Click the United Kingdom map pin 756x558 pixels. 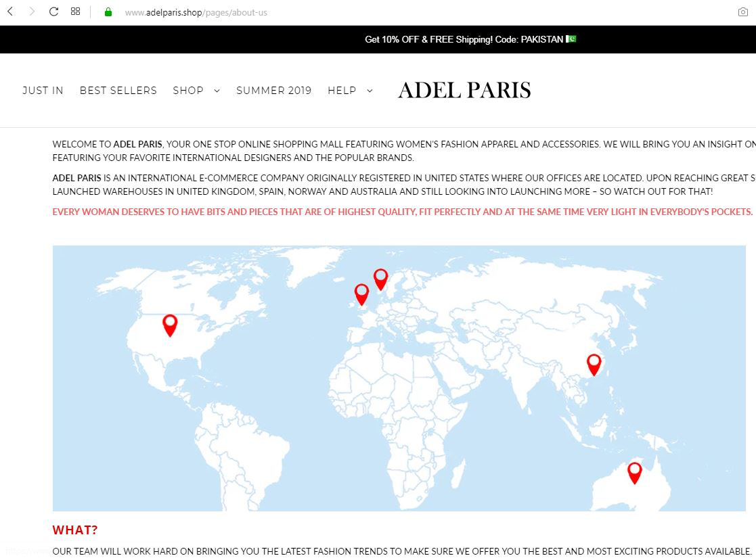361,294
